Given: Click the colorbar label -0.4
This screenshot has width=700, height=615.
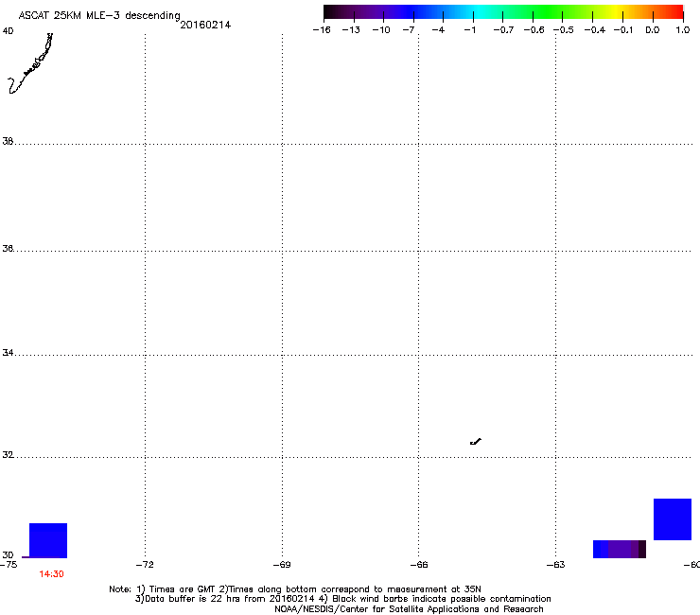Looking at the screenshot, I should tap(595, 30).
